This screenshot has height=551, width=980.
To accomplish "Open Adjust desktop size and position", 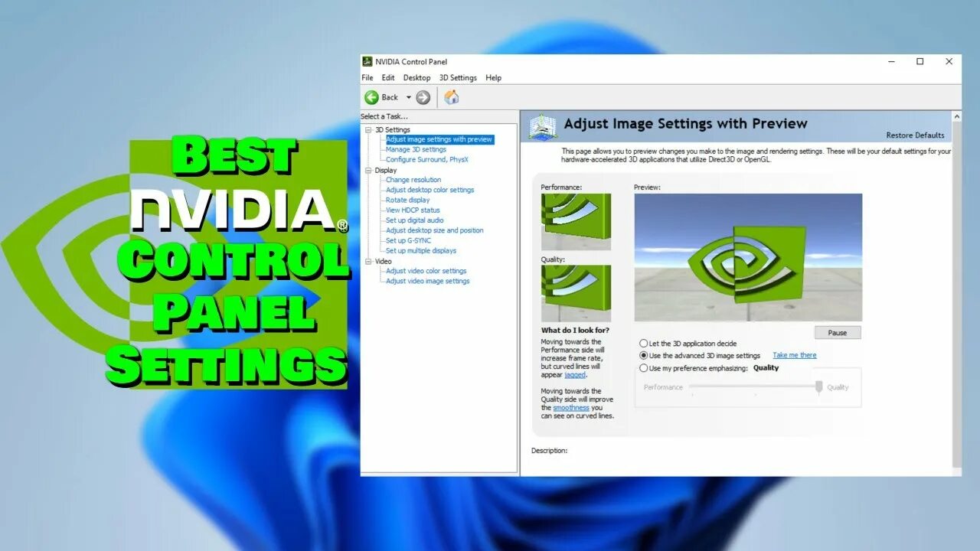I will click(x=435, y=230).
